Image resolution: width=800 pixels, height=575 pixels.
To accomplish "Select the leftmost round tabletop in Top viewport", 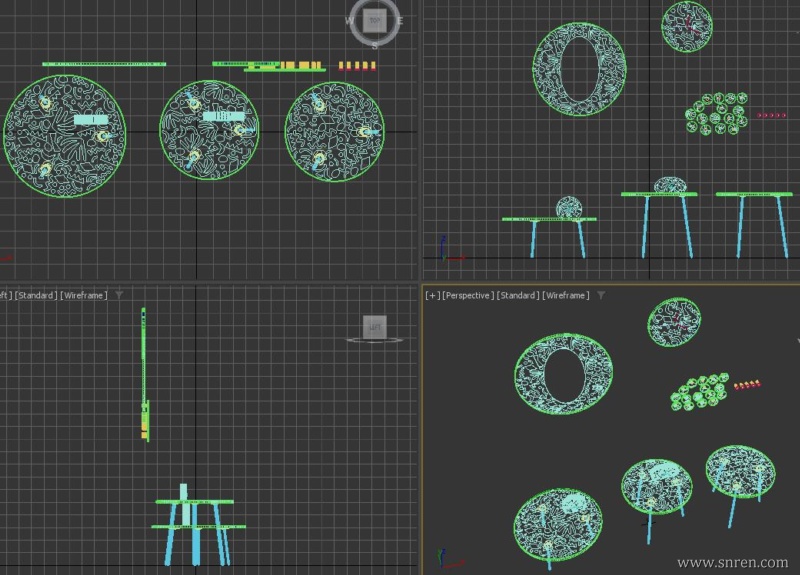I will coord(64,135).
